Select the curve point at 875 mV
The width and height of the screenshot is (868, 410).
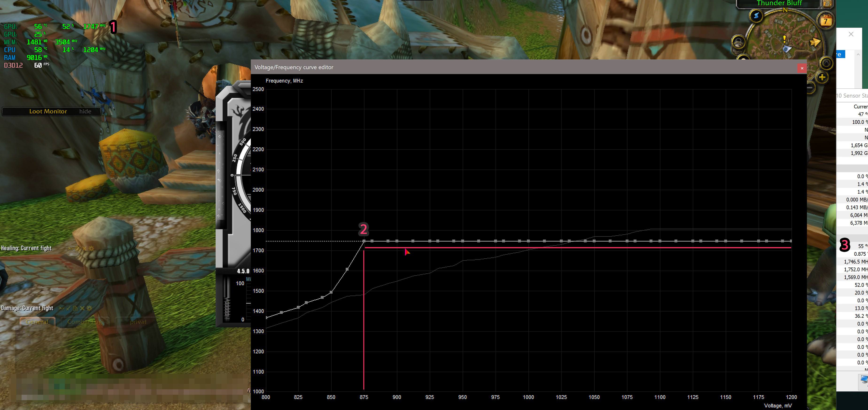pyautogui.click(x=364, y=241)
